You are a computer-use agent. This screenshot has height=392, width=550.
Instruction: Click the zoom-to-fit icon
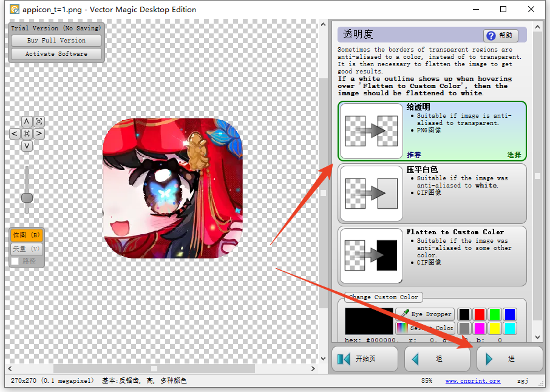coord(39,121)
